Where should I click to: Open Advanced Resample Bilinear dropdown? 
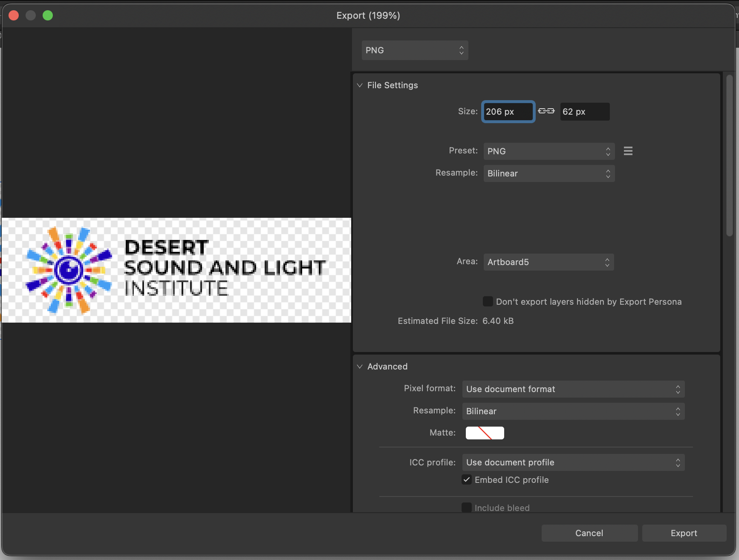pos(573,411)
